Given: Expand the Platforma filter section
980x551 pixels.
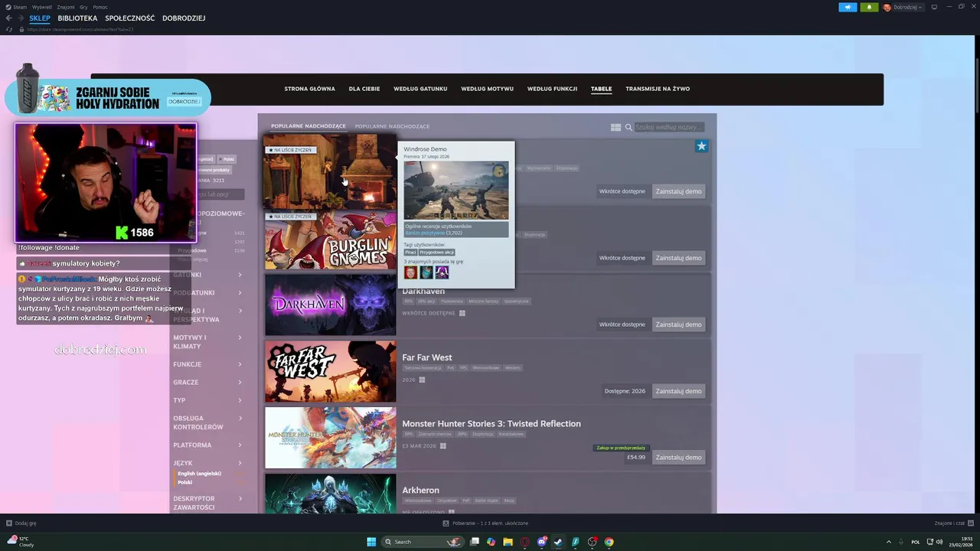Looking at the screenshot, I should click(x=207, y=445).
